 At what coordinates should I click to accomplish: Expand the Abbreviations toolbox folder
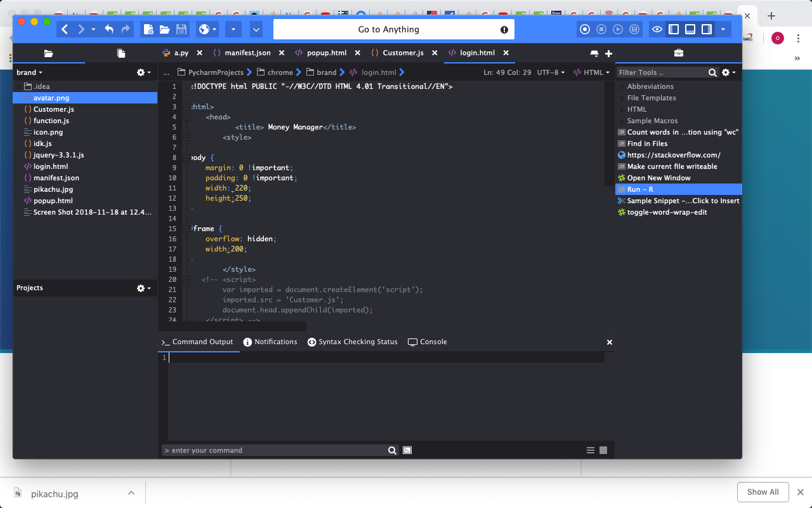[x=621, y=86]
